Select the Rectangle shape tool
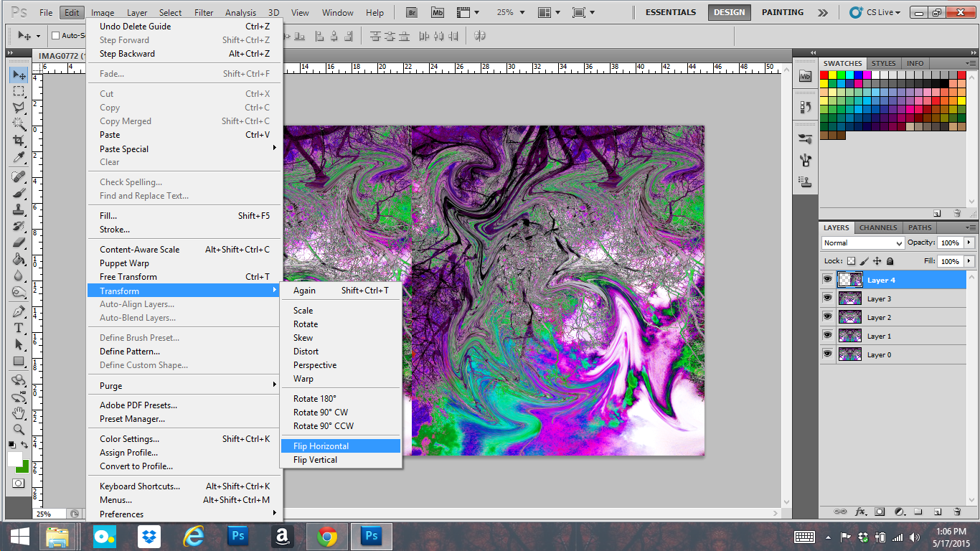 click(x=19, y=361)
